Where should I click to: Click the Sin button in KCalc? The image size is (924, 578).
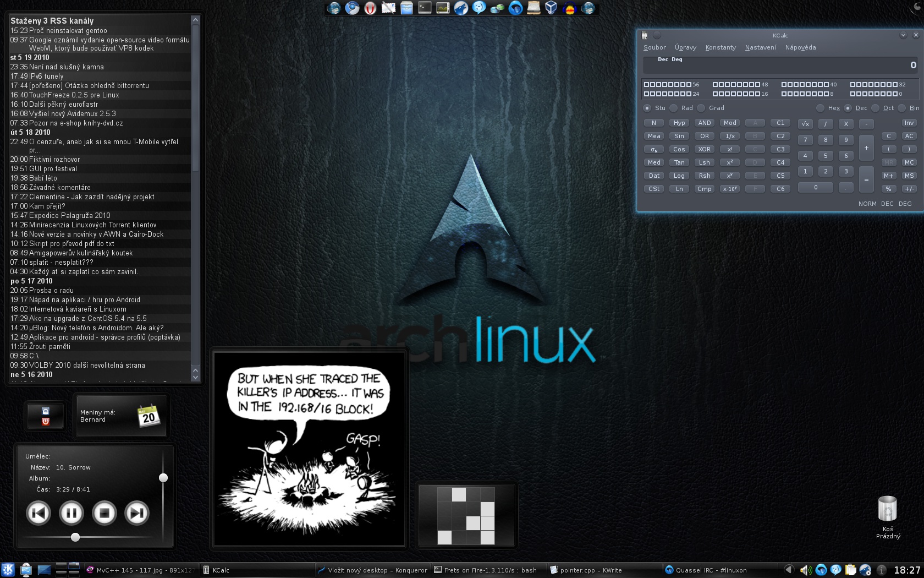pyautogui.click(x=679, y=136)
